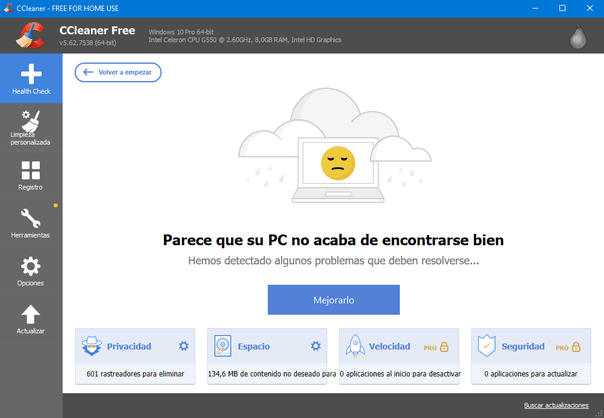Viewport: 604px width, 418px height.
Task: Maximize the CCleaner window
Action: [562, 8]
